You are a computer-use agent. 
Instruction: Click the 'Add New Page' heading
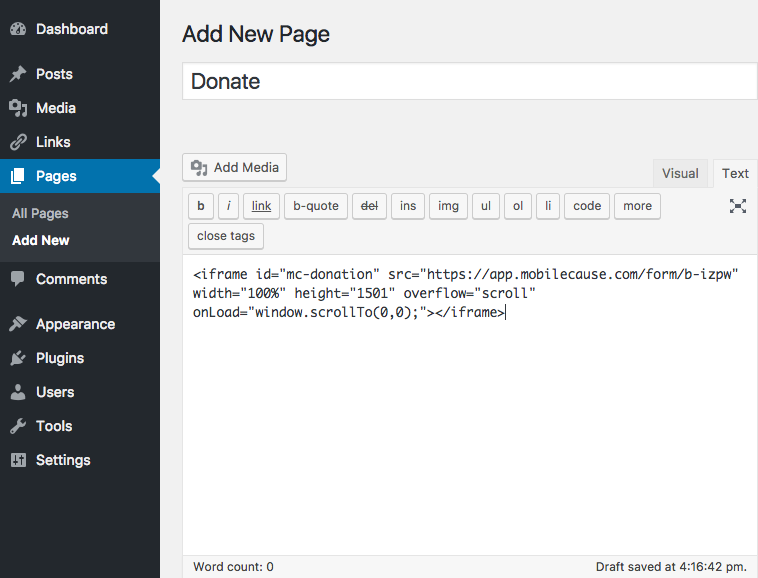256,34
